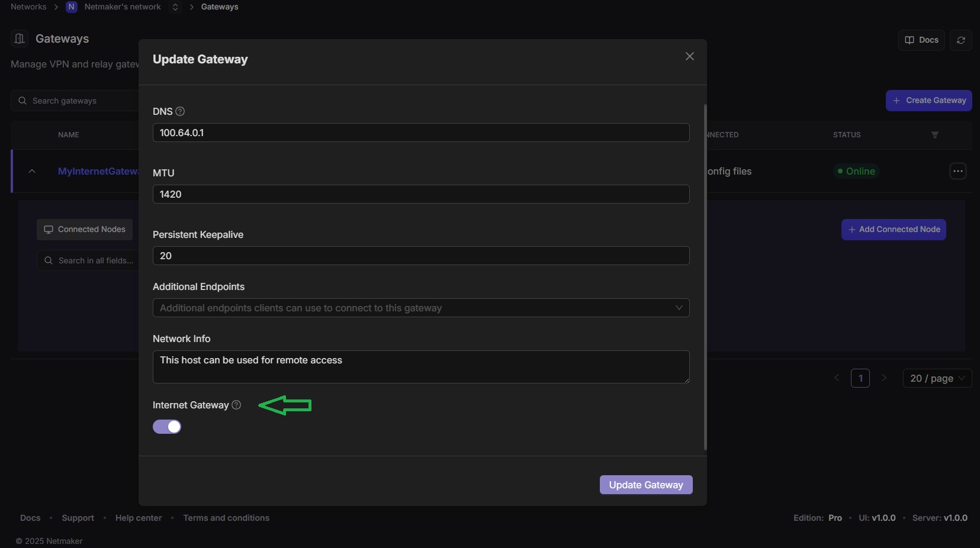980x548 pixels.
Task: Click the Create Gateway button
Action: coord(929,101)
